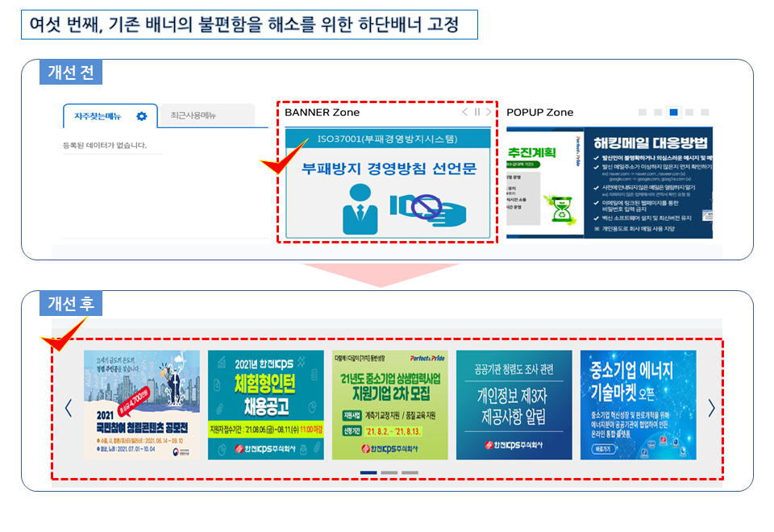Open the 개인정보 제3자 제공사항 알림 banner
This screenshot has width=774, height=532.
click(x=514, y=405)
